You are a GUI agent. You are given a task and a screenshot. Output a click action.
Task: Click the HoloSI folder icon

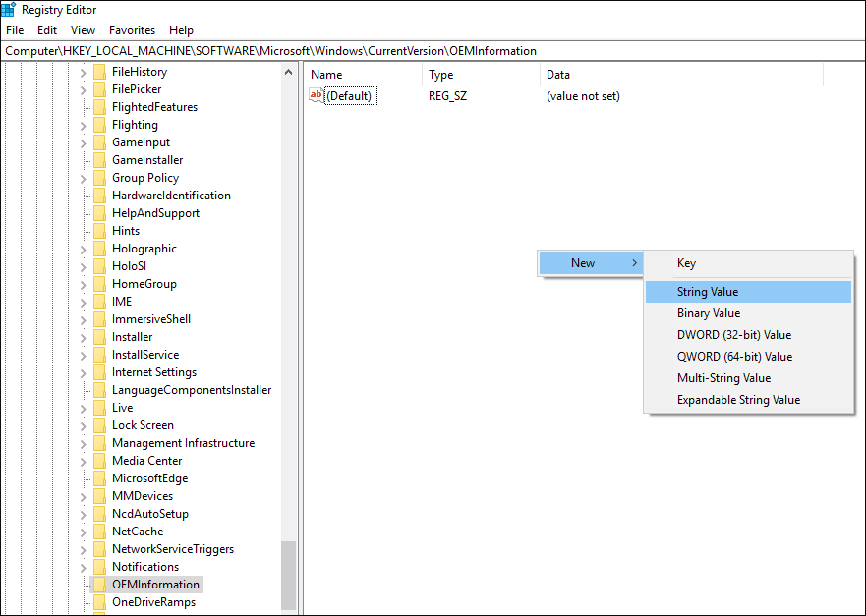click(100, 266)
